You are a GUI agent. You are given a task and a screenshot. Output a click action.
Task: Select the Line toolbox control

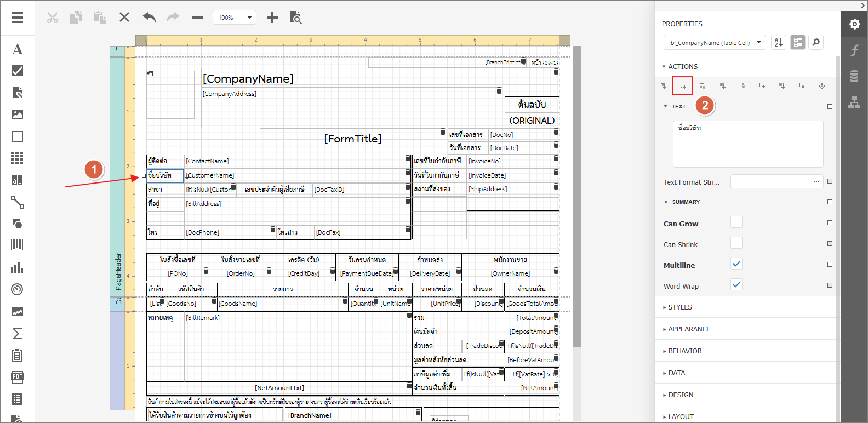point(18,202)
